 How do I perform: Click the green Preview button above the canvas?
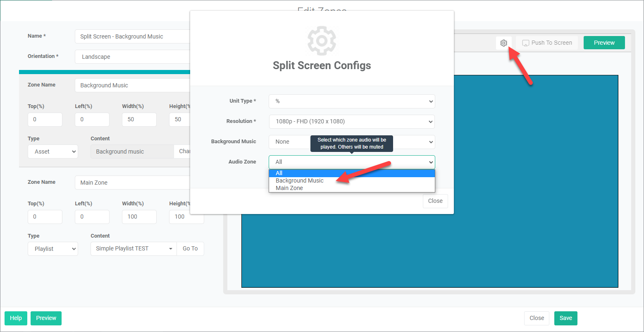604,43
